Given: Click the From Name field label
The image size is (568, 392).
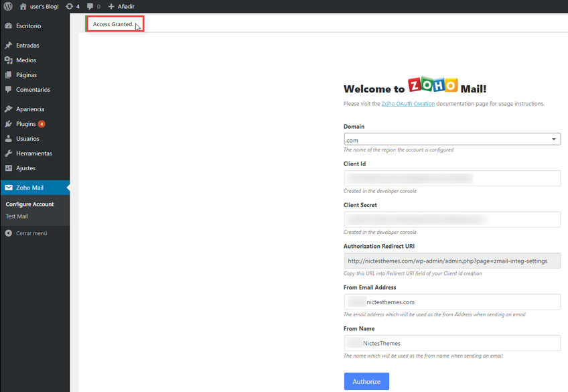Looking at the screenshot, I should tap(359, 328).
